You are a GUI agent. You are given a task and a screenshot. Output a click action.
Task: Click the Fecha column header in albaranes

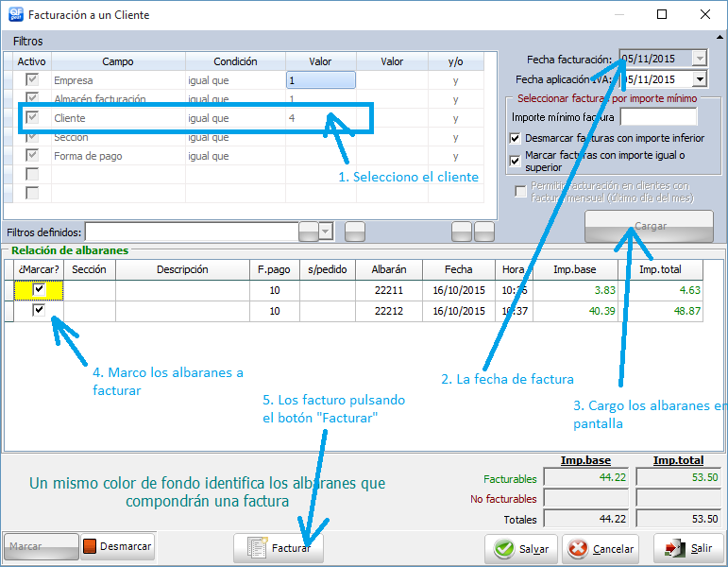pos(459,269)
